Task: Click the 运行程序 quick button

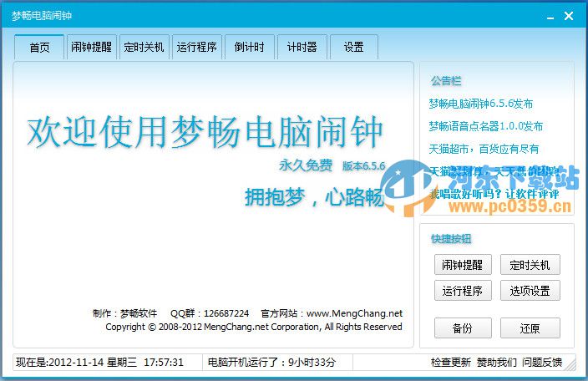Action: [463, 291]
